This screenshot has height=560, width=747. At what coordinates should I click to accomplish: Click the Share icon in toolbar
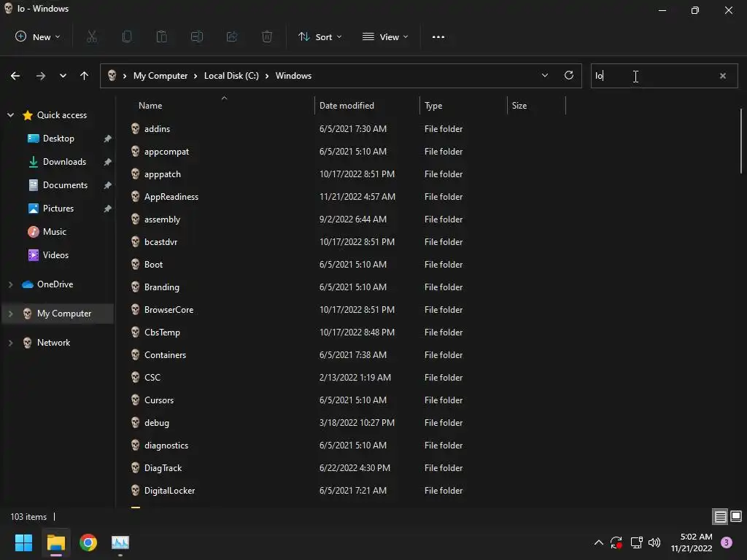pyautogui.click(x=232, y=36)
